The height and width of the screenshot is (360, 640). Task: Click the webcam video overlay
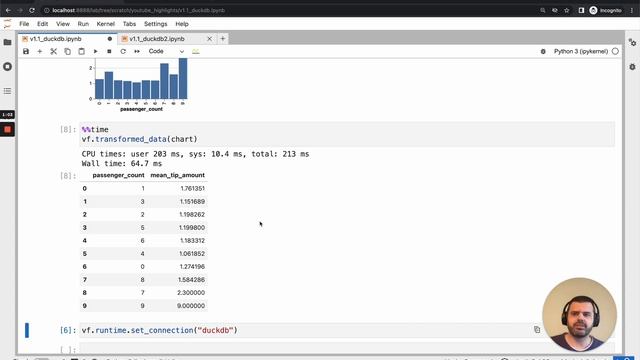tap(580, 315)
